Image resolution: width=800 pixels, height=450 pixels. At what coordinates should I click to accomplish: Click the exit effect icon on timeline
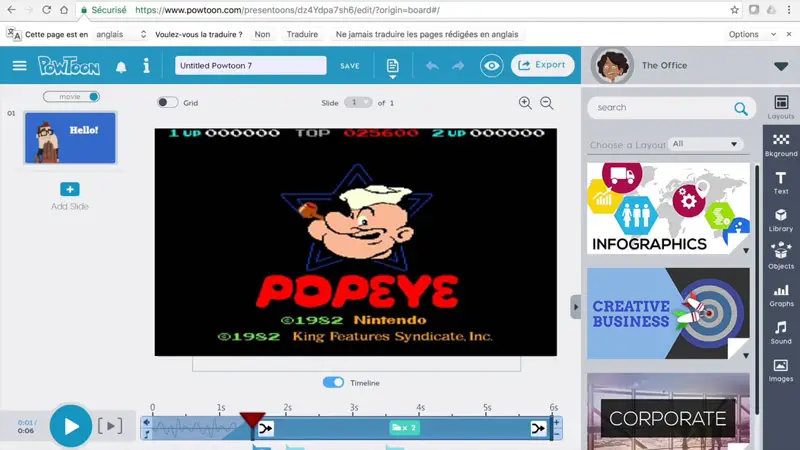[x=538, y=429]
